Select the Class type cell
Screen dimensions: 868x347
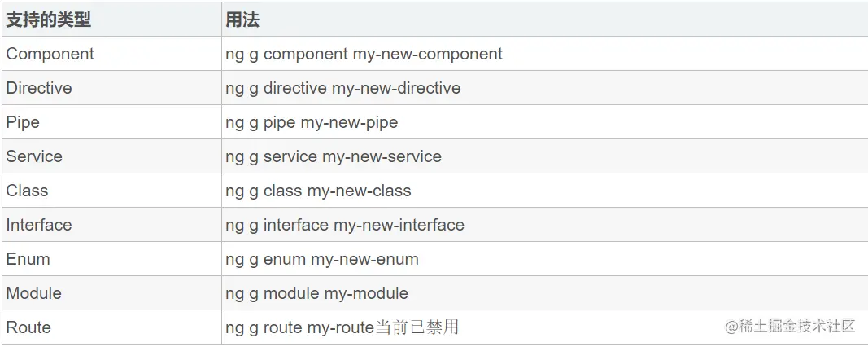[28, 191]
